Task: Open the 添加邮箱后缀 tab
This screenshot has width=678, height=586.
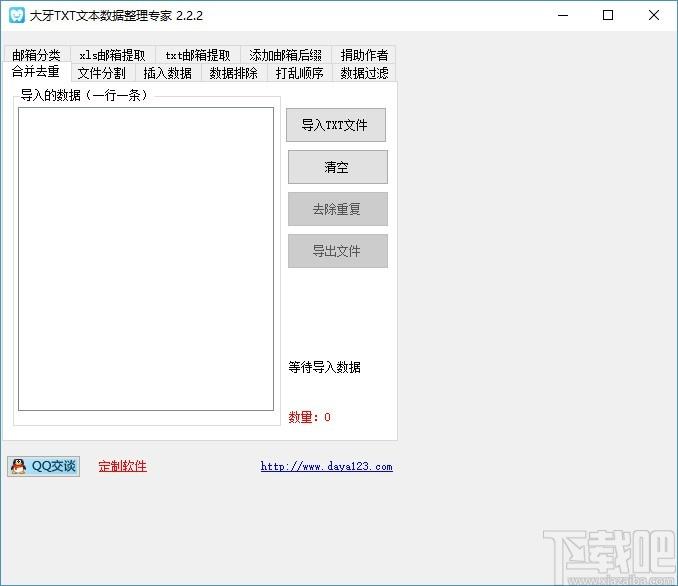Action: (x=285, y=54)
